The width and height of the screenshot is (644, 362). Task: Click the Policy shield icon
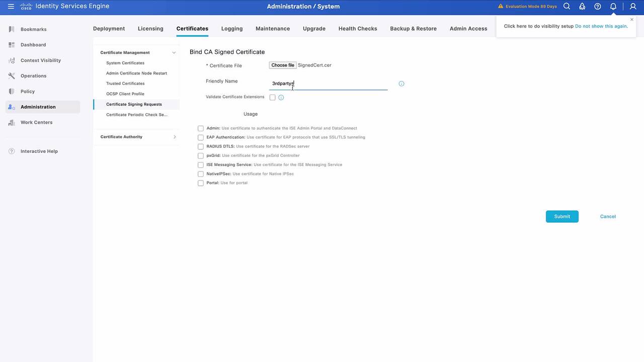pyautogui.click(x=12, y=92)
